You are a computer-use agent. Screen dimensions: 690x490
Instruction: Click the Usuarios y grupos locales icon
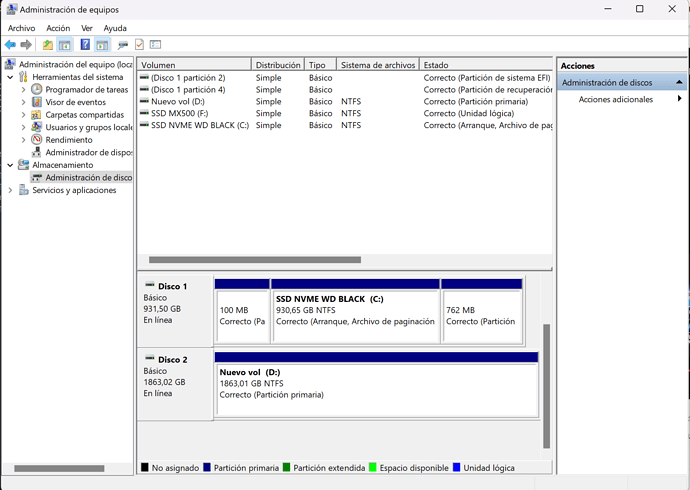point(37,127)
